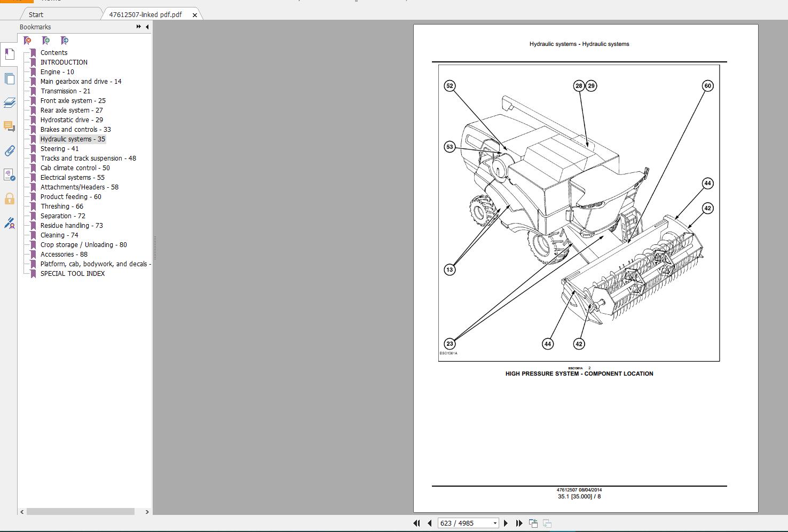Screen dimensions: 788x532
Task: Open the Comments panel icon
Action: (x=9, y=126)
